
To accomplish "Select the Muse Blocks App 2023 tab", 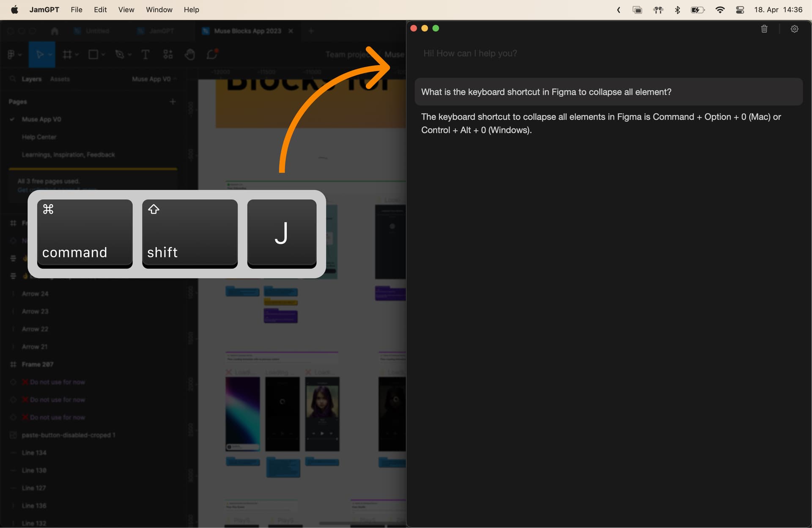I will (247, 31).
